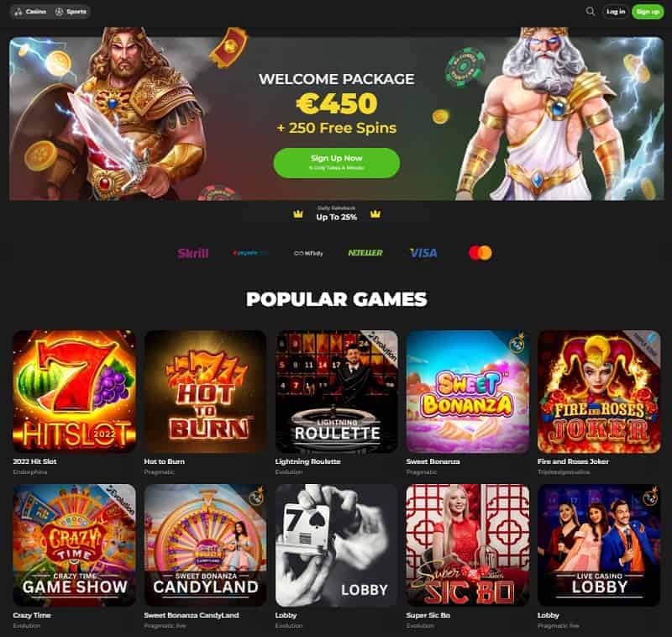Click the MiFinity payment logo
This screenshot has height=637, width=672.
308,253
